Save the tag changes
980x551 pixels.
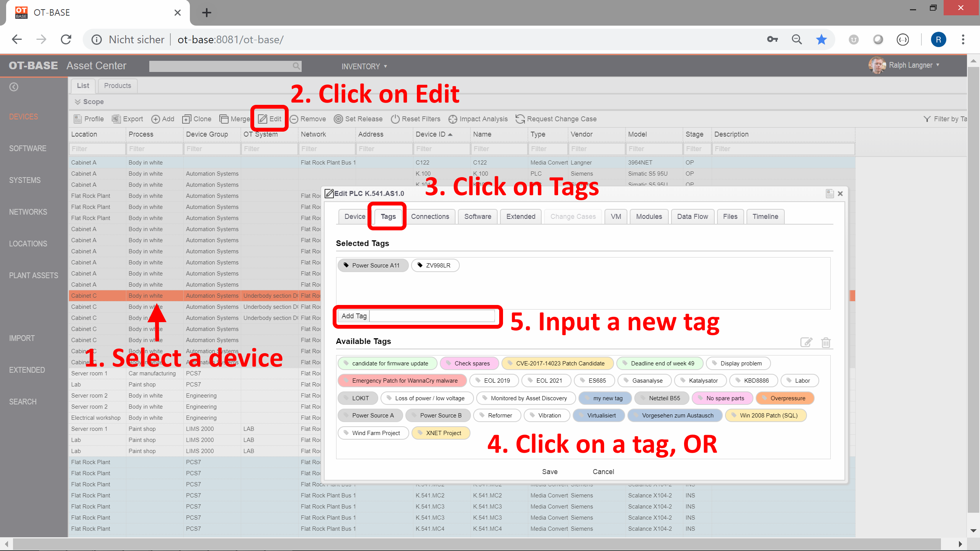[x=550, y=472]
